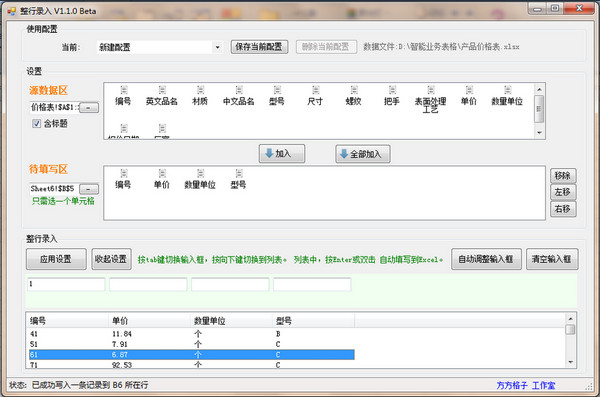Click the range picker button beside Sheet6!$B$5
The width and height of the screenshot is (600, 397).
(x=88, y=189)
